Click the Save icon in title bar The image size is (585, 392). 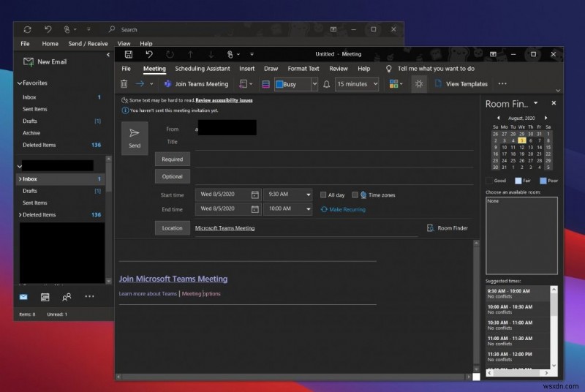[x=129, y=54]
